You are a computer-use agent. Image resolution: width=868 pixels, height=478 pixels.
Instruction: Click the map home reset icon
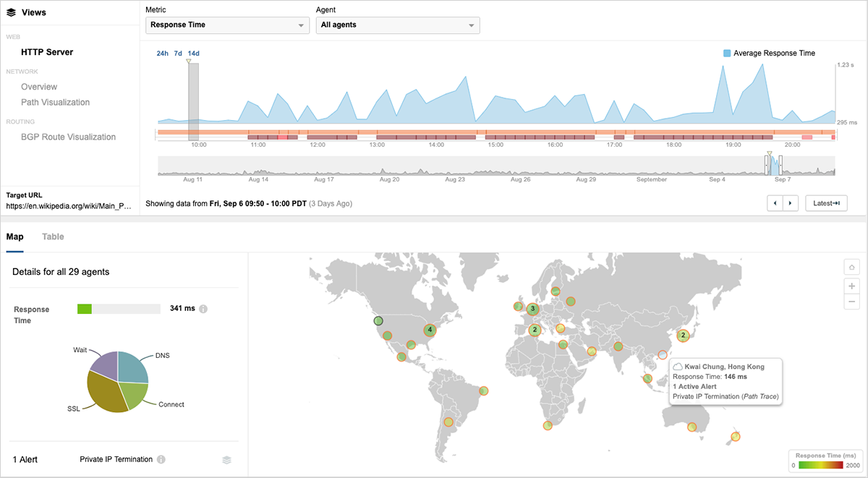[x=852, y=268]
